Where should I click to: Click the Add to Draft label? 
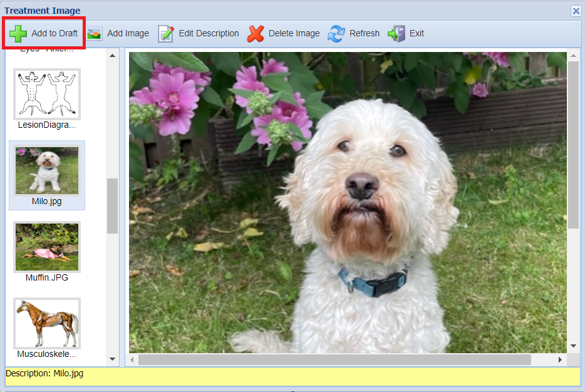coord(54,33)
